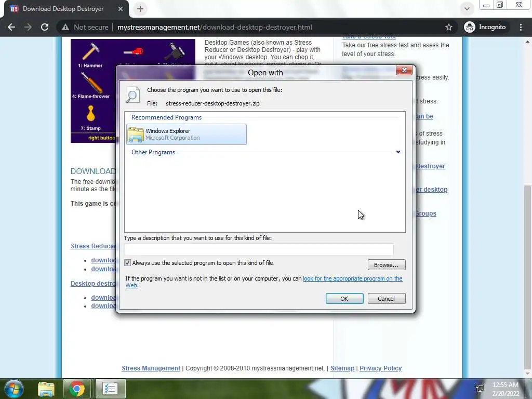Bookmark this page with the star icon
The width and height of the screenshot is (532, 399).
[448, 27]
